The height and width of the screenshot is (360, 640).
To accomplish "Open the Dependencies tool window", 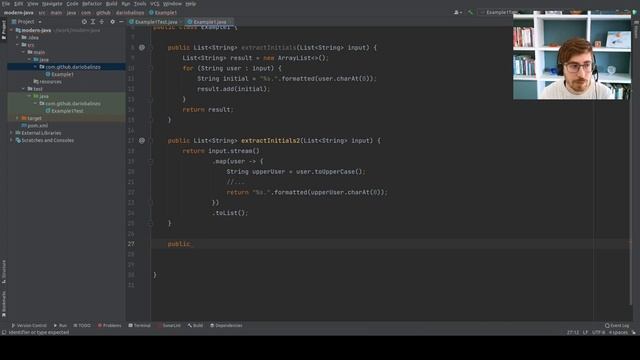I will 226,325.
